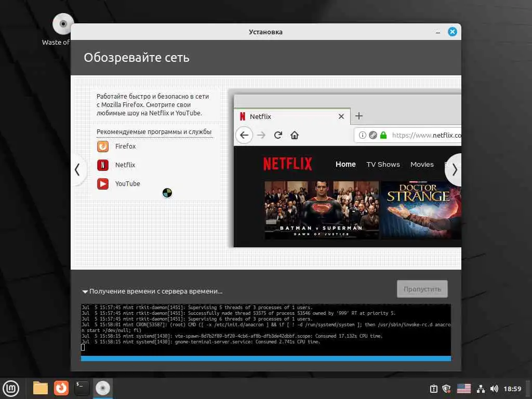Launch Firefox from the taskbar
Screen dimensions: 532x399
coord(61,388)
